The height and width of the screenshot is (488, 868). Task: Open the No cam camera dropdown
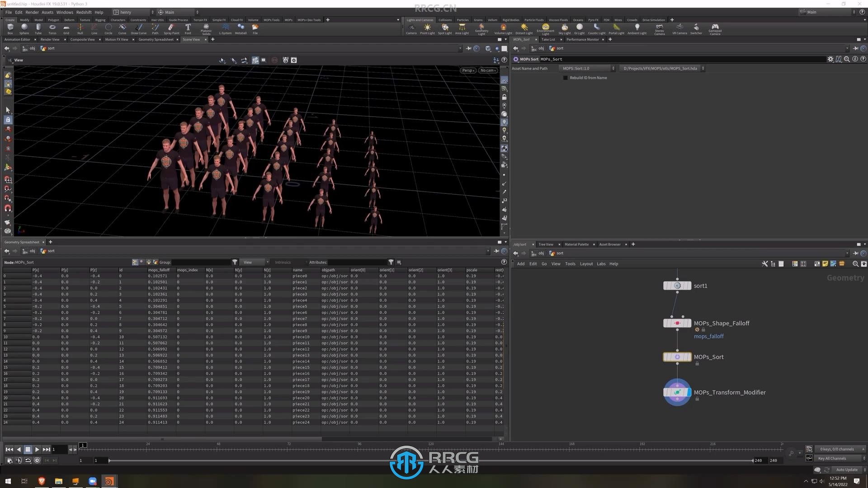click(488, 70)
